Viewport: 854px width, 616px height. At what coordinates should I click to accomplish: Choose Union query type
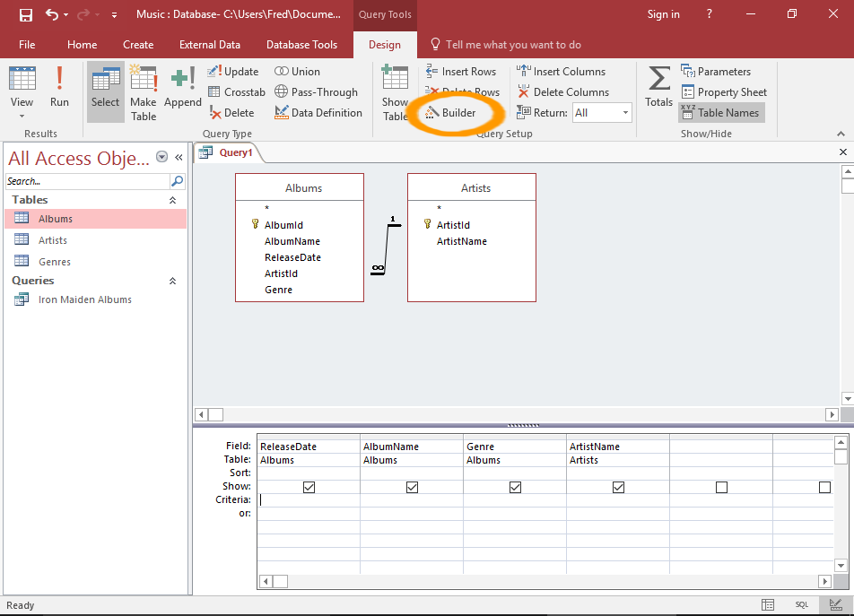point(297,72)
